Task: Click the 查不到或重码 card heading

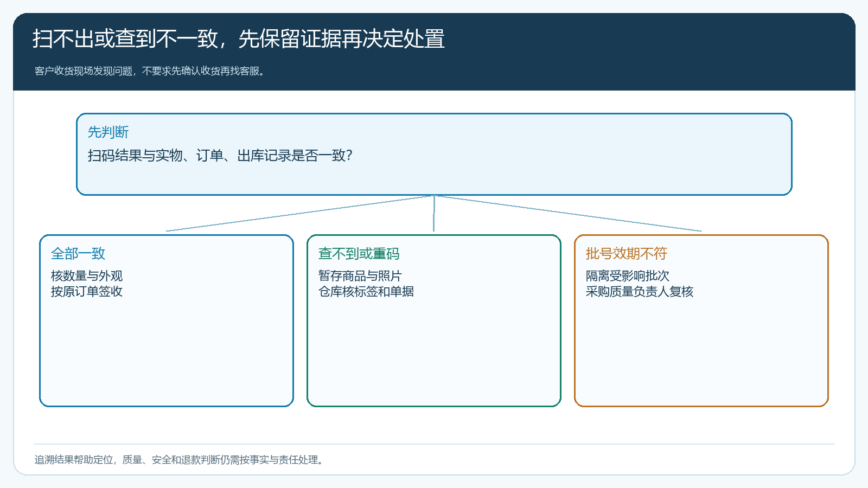Action: [x=359, y=254]
